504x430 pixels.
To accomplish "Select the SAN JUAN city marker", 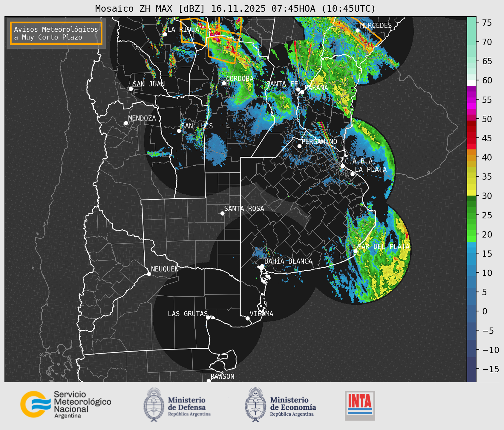I will pyautogui.click(x=131, y=89).
